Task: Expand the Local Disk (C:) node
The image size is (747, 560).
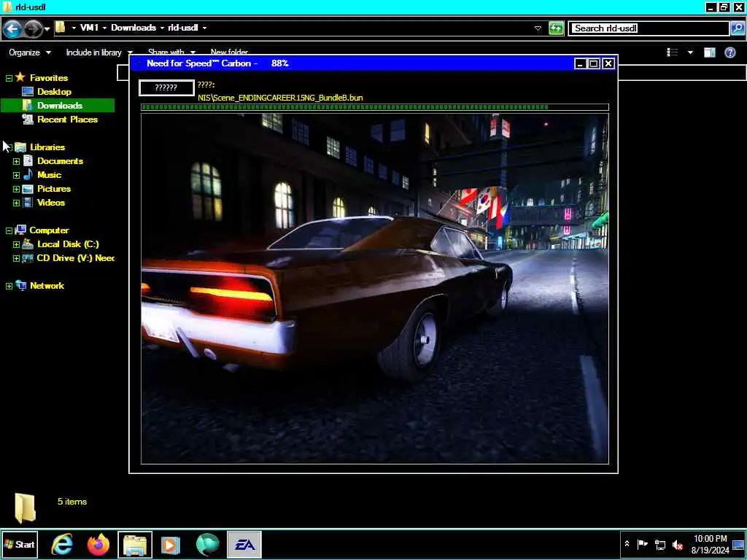Action: [16, 244]
